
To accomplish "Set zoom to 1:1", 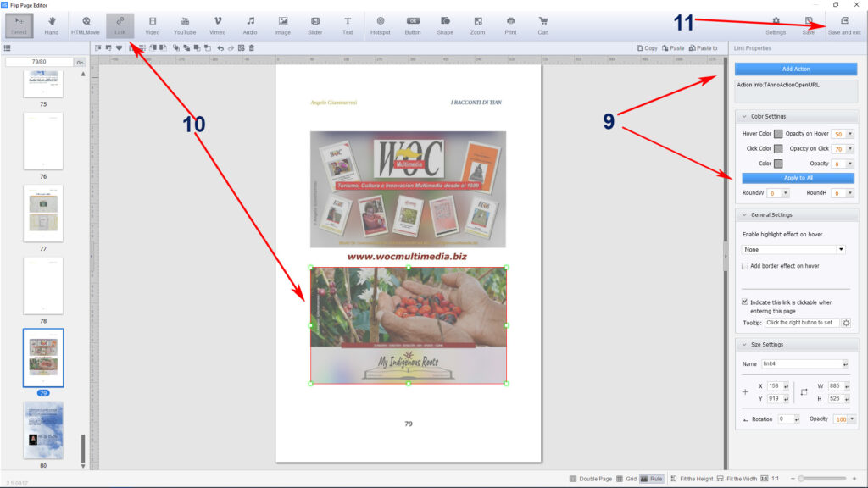I will pos(770,479).
